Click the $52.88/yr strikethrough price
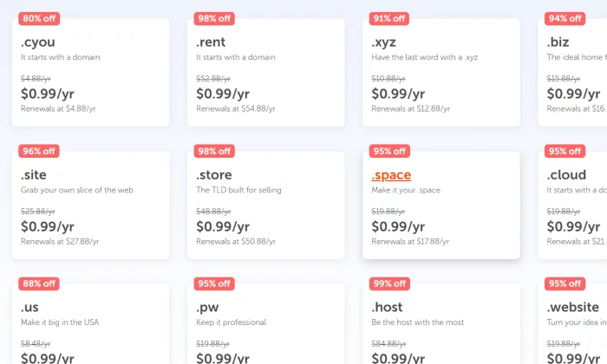Viewport: 607px width, 364px height. (x=213, y=79)
